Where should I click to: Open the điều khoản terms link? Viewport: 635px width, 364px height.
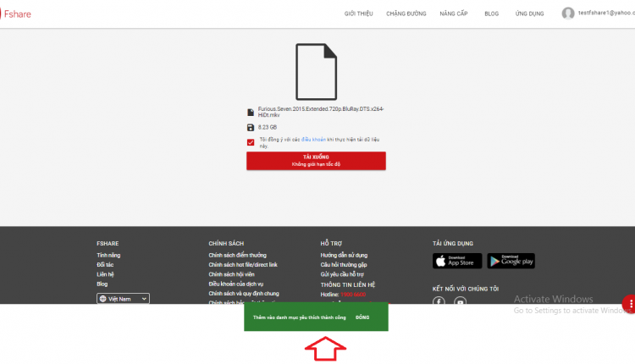click(x=313, y=140)
